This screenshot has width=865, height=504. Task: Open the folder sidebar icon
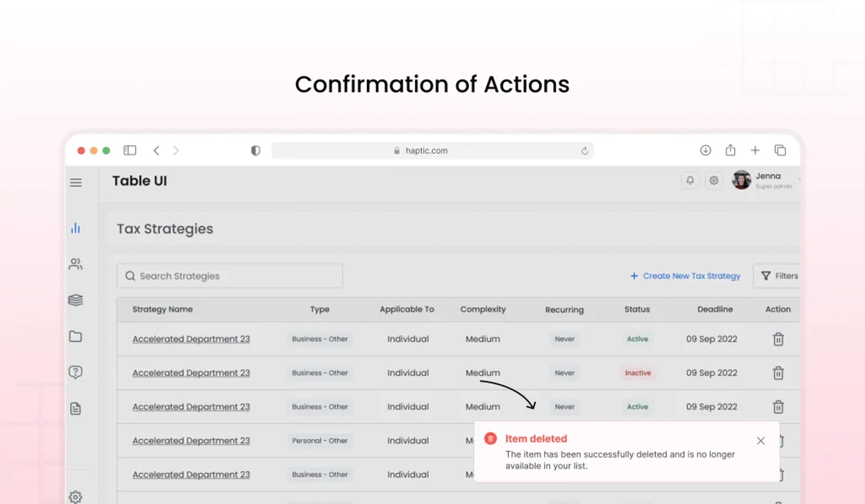coord(75,337)
